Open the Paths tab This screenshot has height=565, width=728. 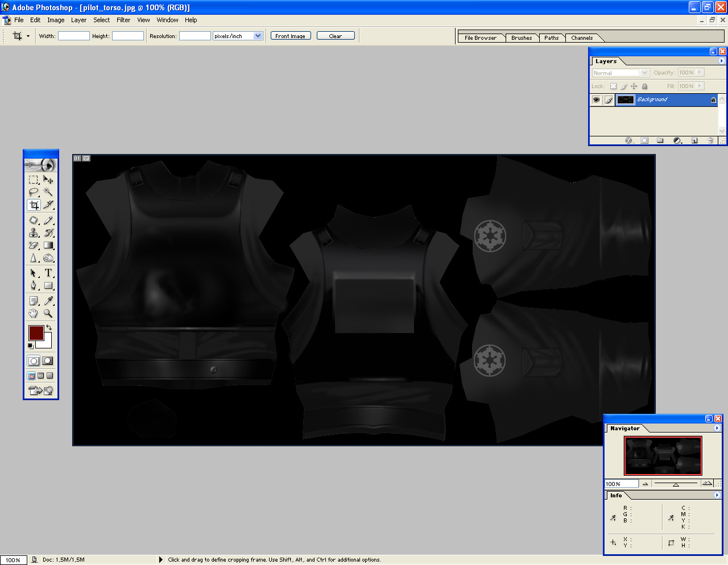pyautogui.click(x=552, y=38)
